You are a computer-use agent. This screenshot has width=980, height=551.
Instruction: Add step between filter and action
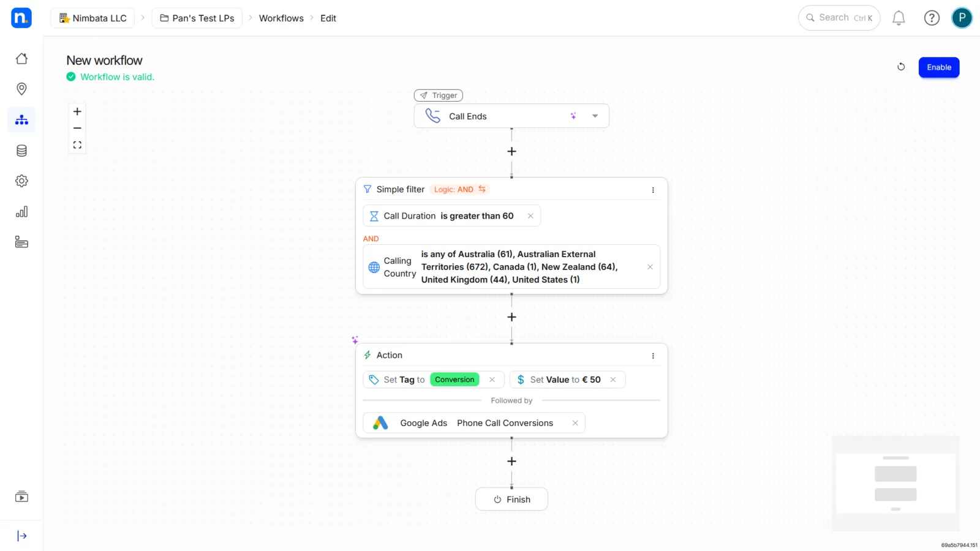point(511,317)
